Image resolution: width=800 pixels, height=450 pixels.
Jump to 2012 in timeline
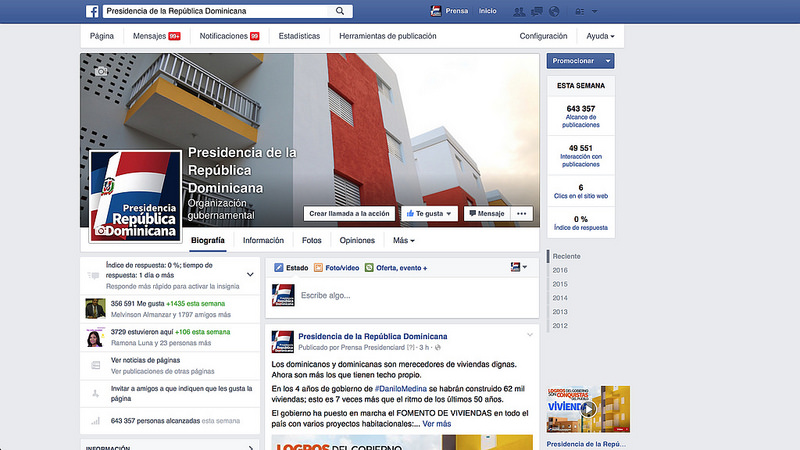point(560,326)
